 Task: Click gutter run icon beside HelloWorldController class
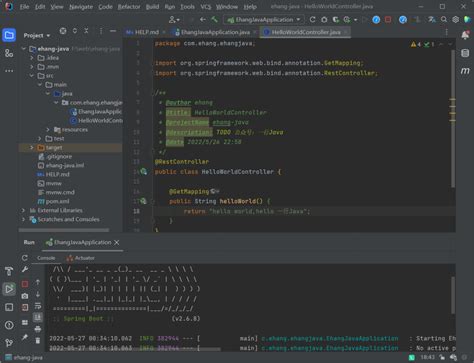coord(143,171)
